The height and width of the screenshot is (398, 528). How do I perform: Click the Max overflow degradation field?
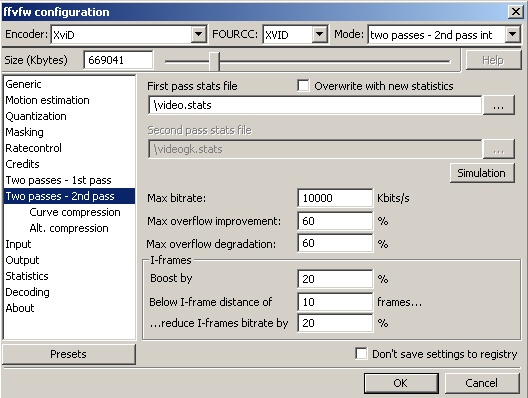335,243
